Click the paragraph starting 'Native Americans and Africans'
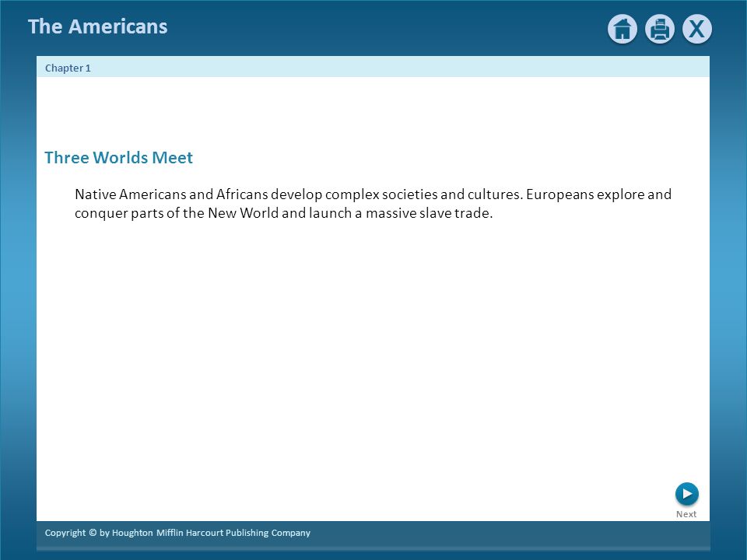This screenshot has height=560, width=747. coord(373,203)
